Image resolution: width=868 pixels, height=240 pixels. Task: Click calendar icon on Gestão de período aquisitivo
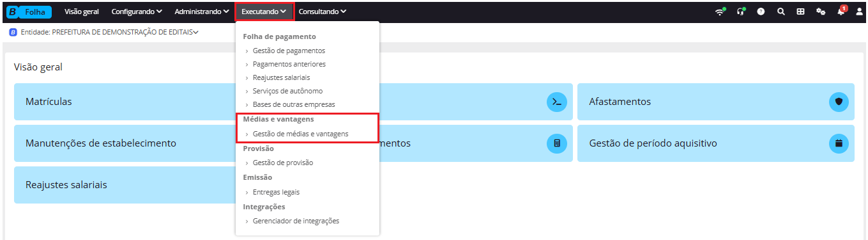pos(839,143)
